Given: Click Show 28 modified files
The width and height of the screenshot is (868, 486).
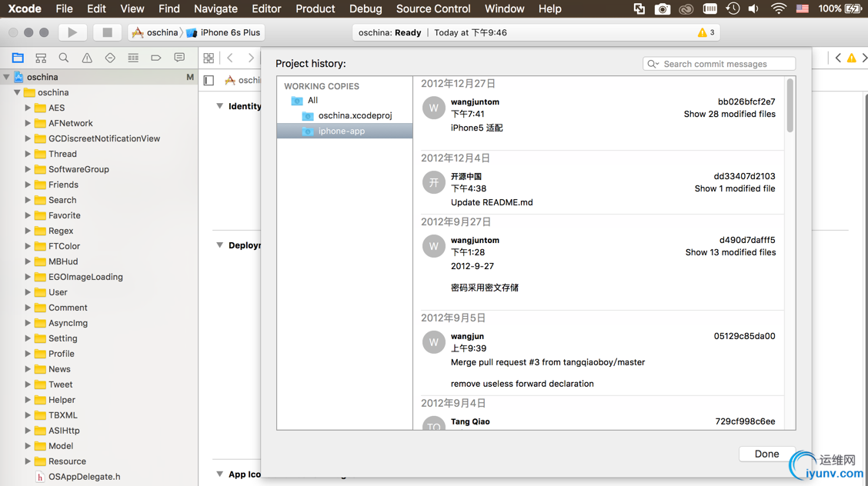Looking at the screenshot, I should tap(729, 114).
